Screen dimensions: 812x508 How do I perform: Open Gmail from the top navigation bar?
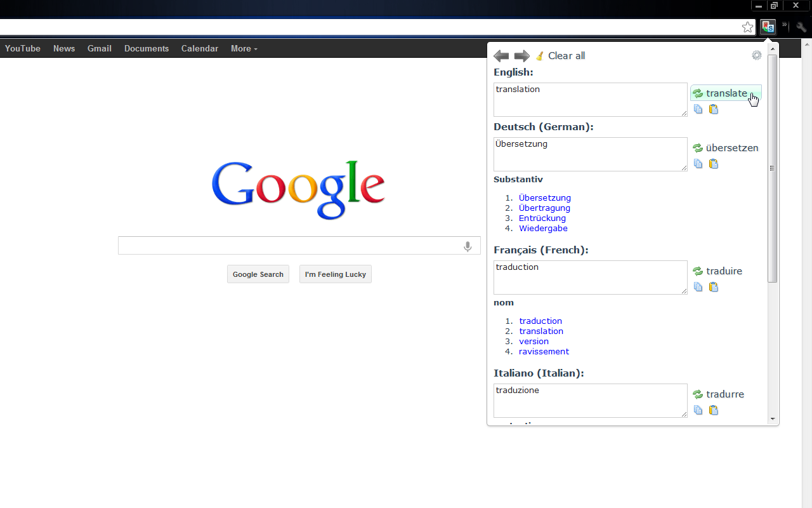point(100,48)
